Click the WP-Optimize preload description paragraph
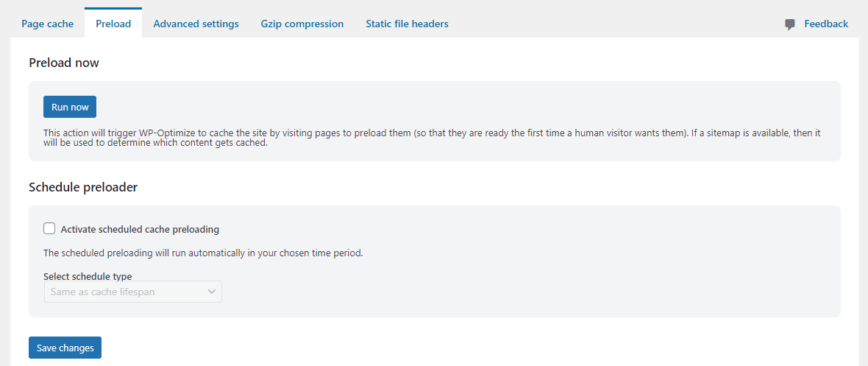Viewport: 868px width, 366px height. (430, 138)
